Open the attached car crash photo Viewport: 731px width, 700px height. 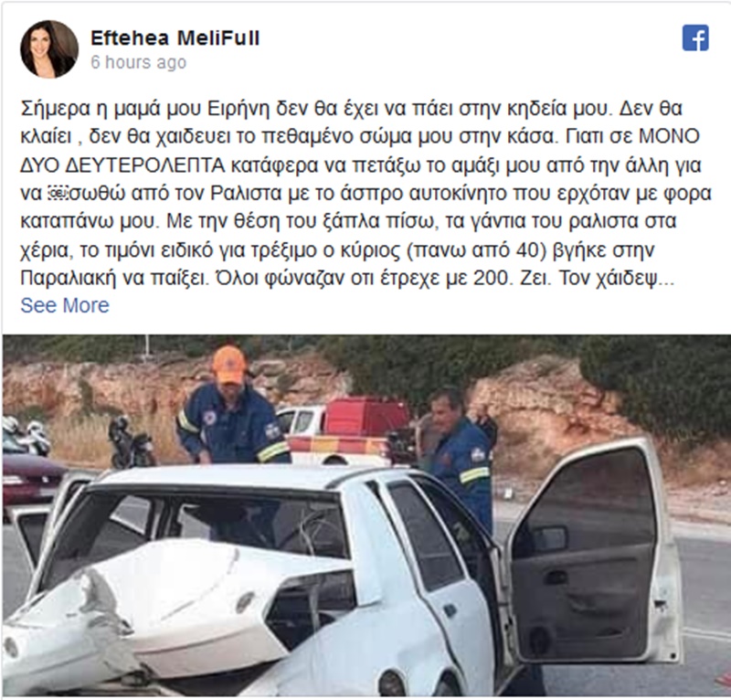click(x=366, y=514)
